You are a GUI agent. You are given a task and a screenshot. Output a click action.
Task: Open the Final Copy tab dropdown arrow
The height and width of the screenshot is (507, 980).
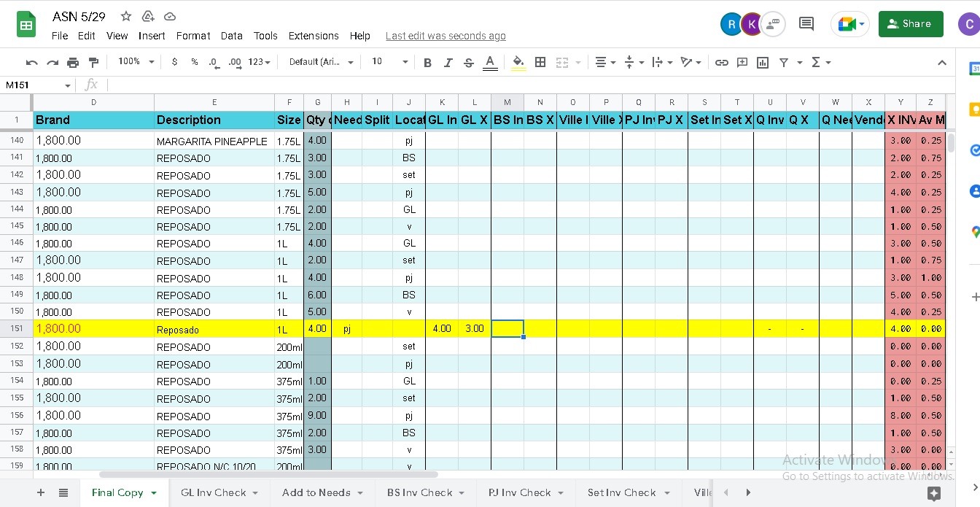(154, 493)
